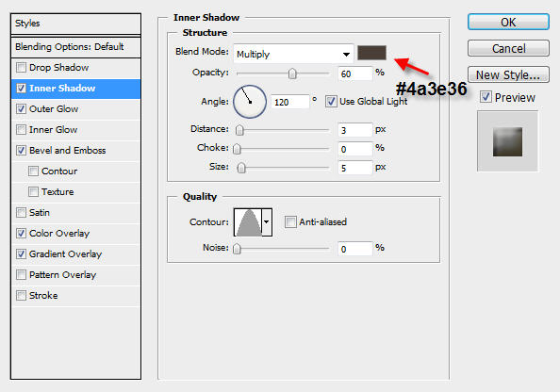The width and height of the screenshot is (560, 392).
Task: Click the Opacity slider handle
Action: tap(292, 73)
